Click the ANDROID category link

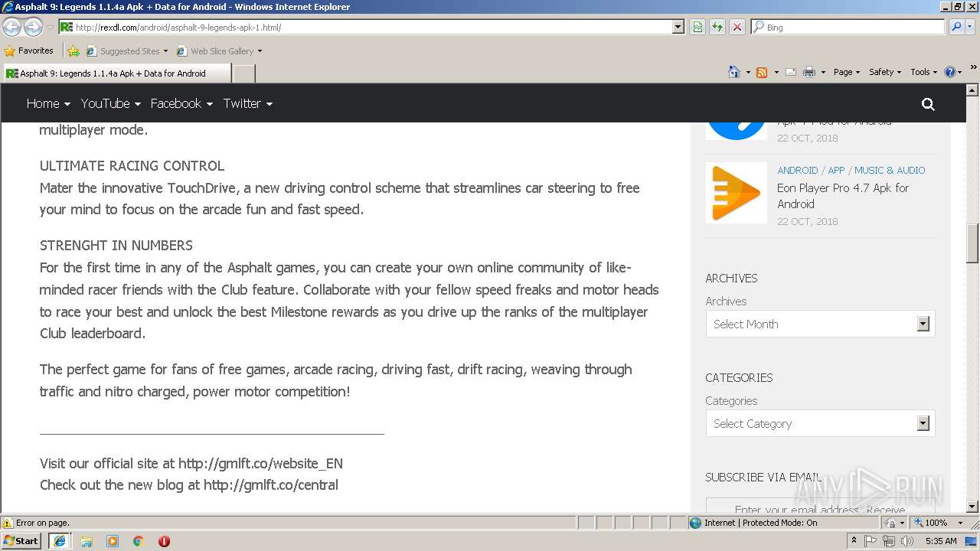coord(797,170)
